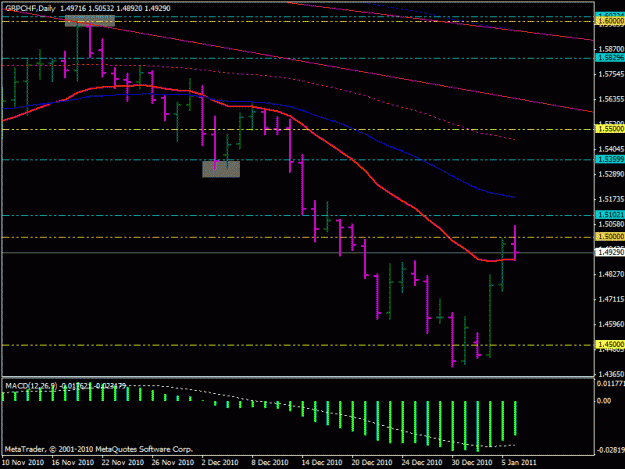Click the MACD(12,26,9) indicator label
Viewport: 625px width, 469px height.
click(x=31, y=386)
